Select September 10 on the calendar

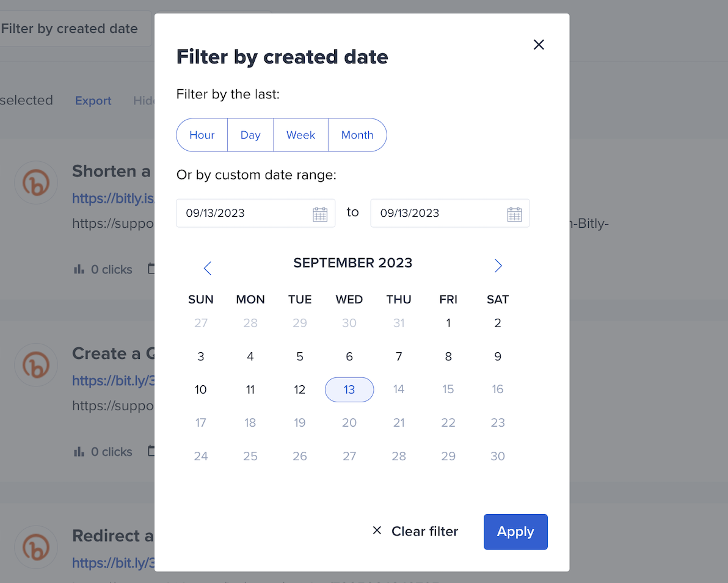(x=201, y=389)
